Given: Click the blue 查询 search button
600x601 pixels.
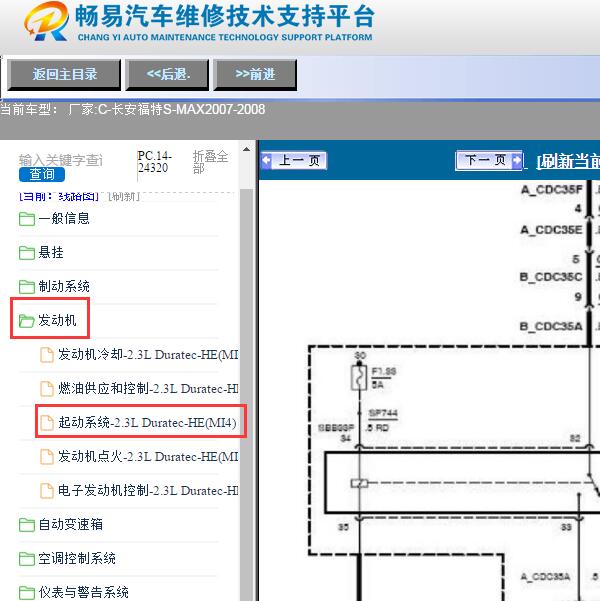Looking at the screenshot, I should pyautogui.click(x=42, y=174).
